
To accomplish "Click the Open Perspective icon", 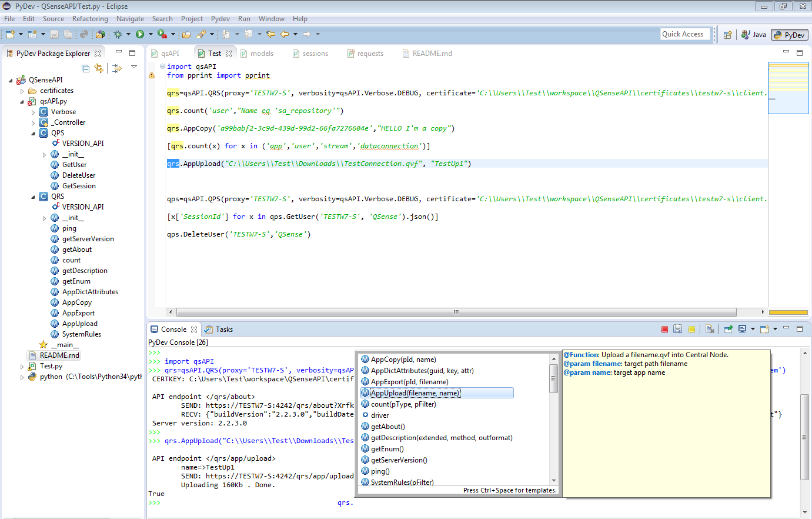I will tap(727, 35).
